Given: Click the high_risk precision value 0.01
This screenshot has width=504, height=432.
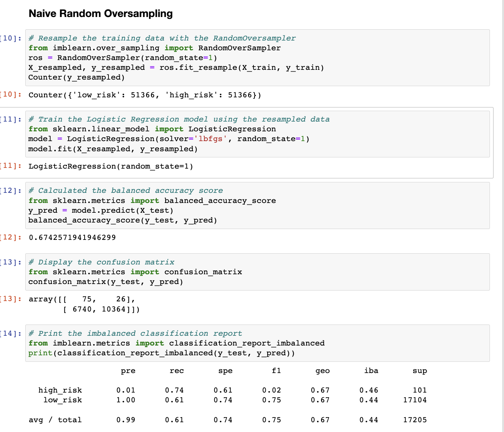Looking at the screenshot, I should 126,390.
